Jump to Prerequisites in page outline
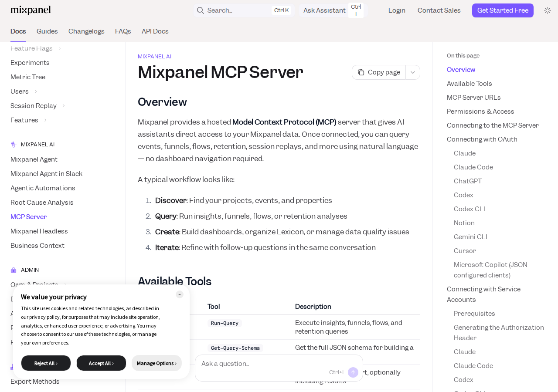Image resolution: width=558 pixels, height=392 pixels. [x=474, y=314]
